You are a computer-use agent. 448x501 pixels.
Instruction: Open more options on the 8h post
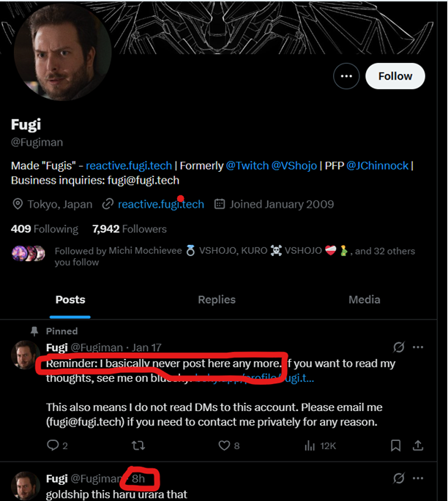click(418, 478)
